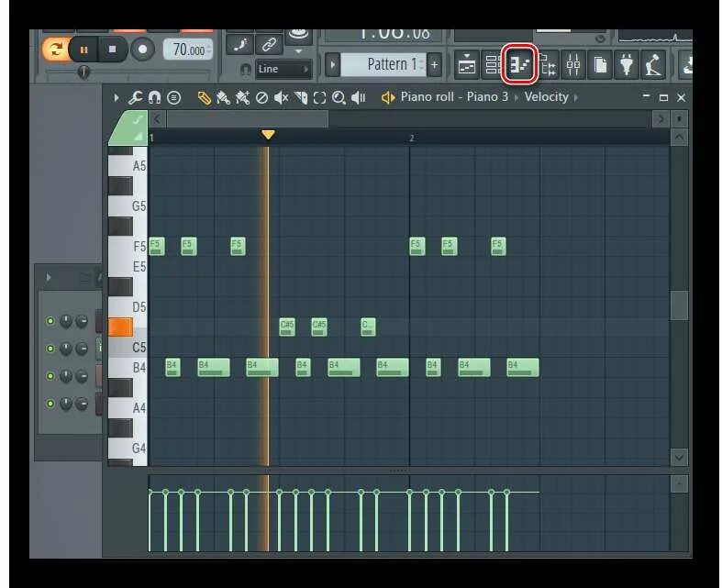The height and width of the screenshot is (588, 722).
Task: Open the tempo tapper icon
Action: pos(653,65)
